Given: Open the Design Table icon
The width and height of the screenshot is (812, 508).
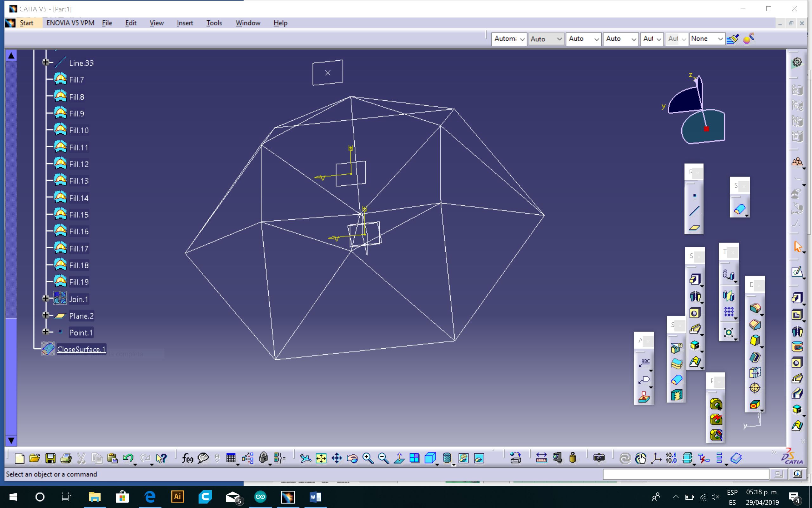Looking at the screenshot, I should (x=231, y=458).
